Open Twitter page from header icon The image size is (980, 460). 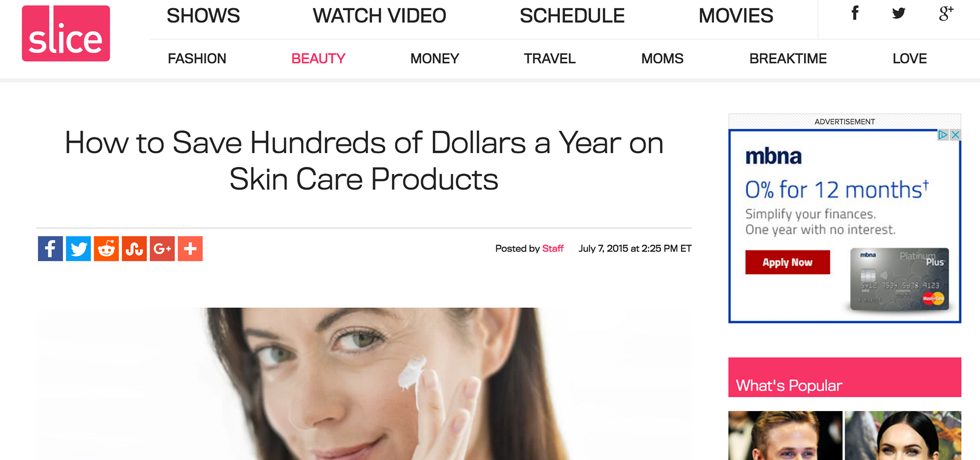(x=898, y=13)
